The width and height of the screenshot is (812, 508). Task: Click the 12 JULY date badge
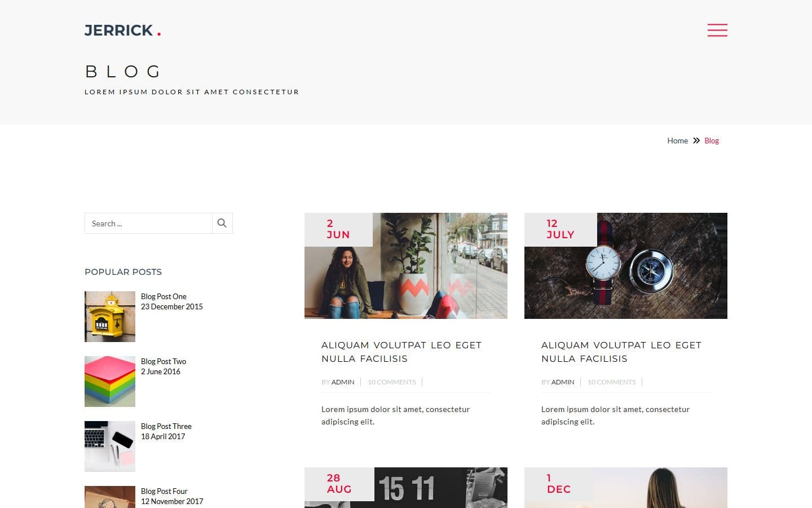pos(561,229)
